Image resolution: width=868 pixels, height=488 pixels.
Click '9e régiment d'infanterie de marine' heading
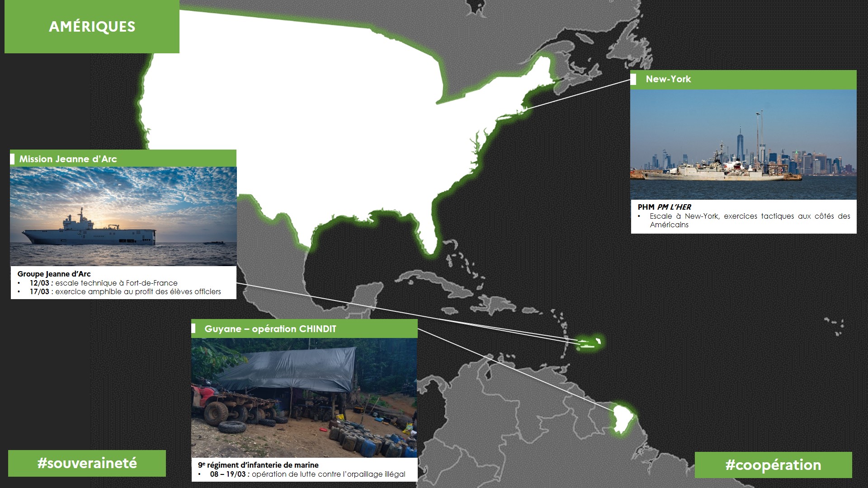click(258, 465)
